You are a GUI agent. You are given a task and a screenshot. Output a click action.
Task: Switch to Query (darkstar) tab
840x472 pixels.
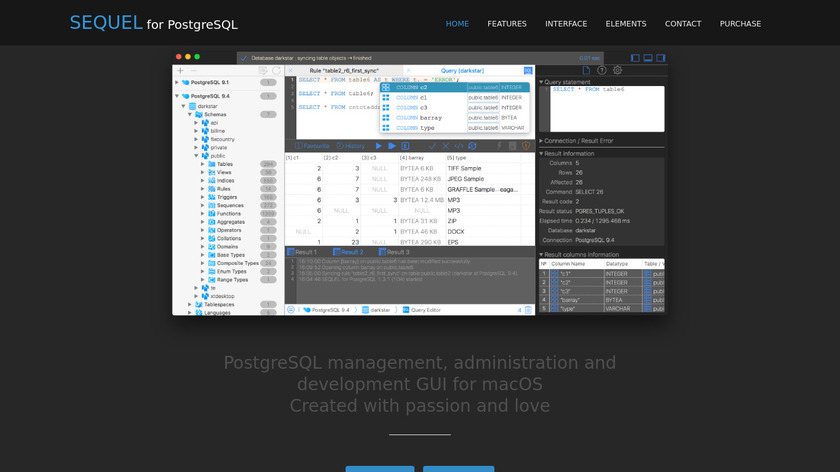(x=462, y=71)
